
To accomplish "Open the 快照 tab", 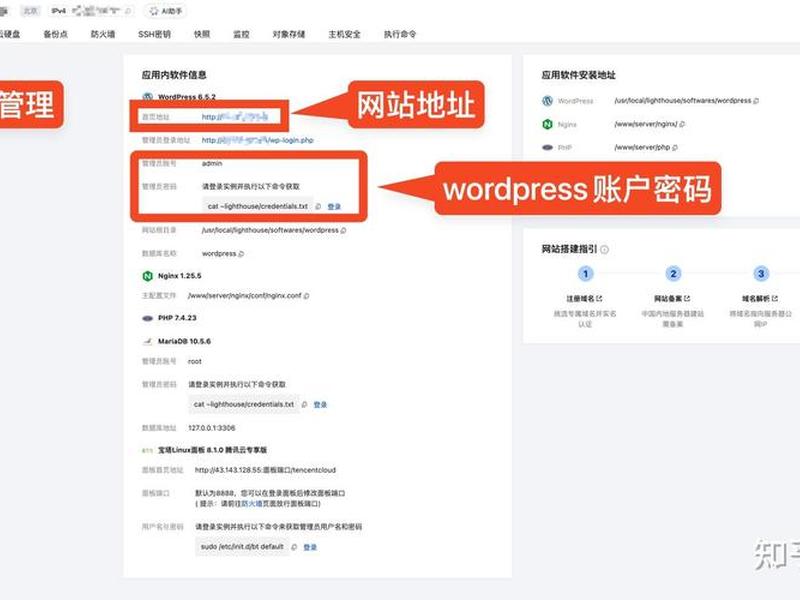I will pyautogui.click(x=202, y=34).
